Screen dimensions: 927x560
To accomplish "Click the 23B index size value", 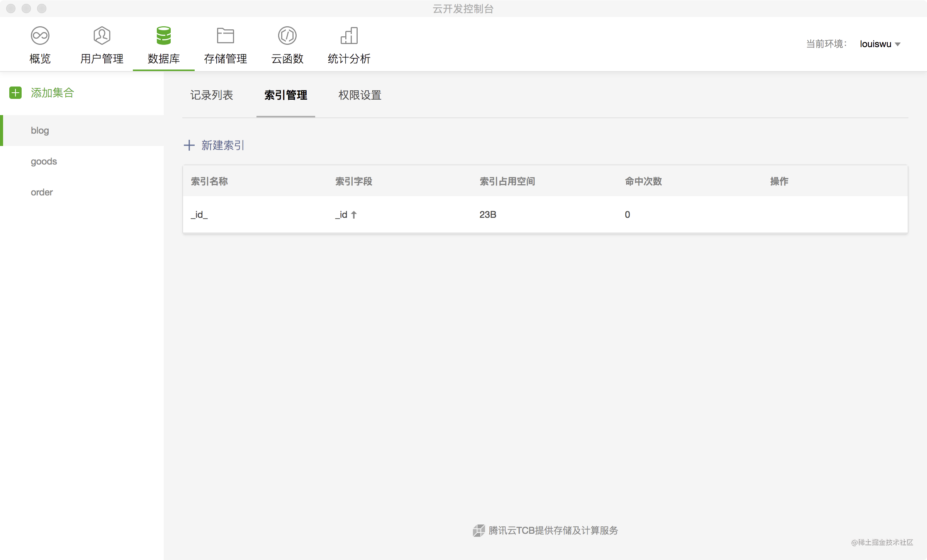I will pyautogui.click(x=488, y=215).
